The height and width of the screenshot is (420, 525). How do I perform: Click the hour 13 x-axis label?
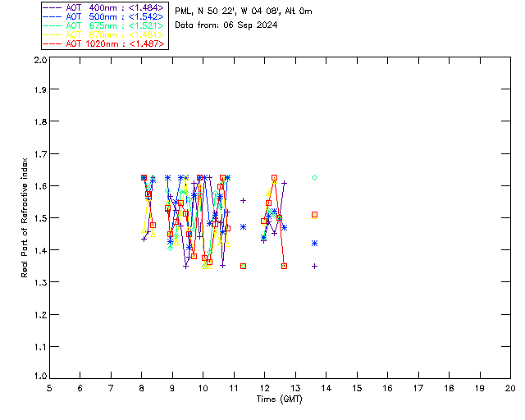295,388
